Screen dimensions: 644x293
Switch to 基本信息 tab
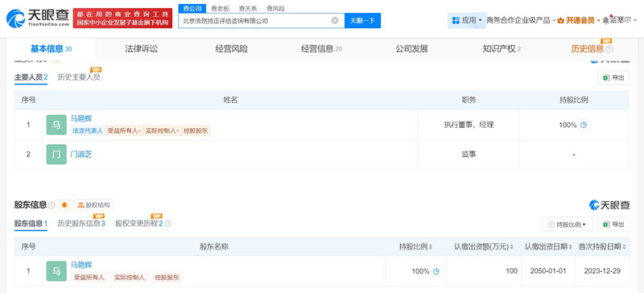(x=51, y=49)
